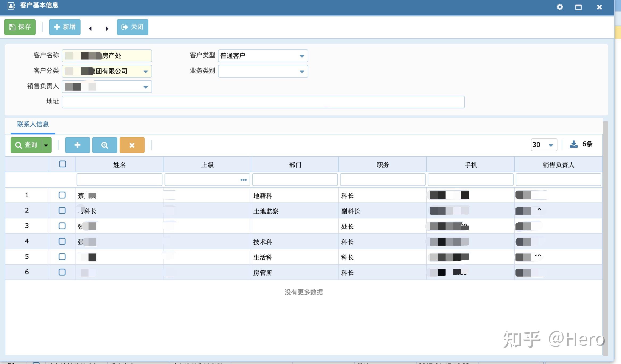The width and height of the screenshot is (621, 364).
Task: Click the 6条 record count text
Action: point(587,144)
